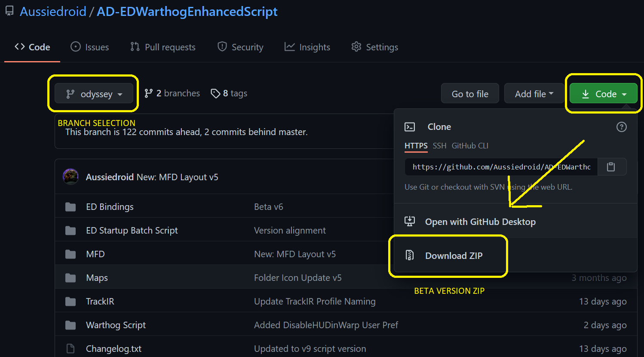Screen dimensions: 644x357
Task: Open the AD-EDWarthogEnhancedScript repository link
Action: click(187, 12)
